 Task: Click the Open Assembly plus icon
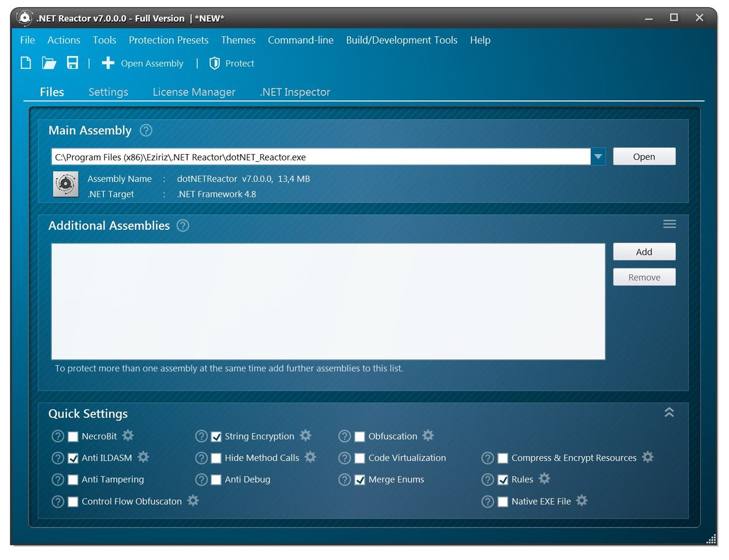[108, 63]
